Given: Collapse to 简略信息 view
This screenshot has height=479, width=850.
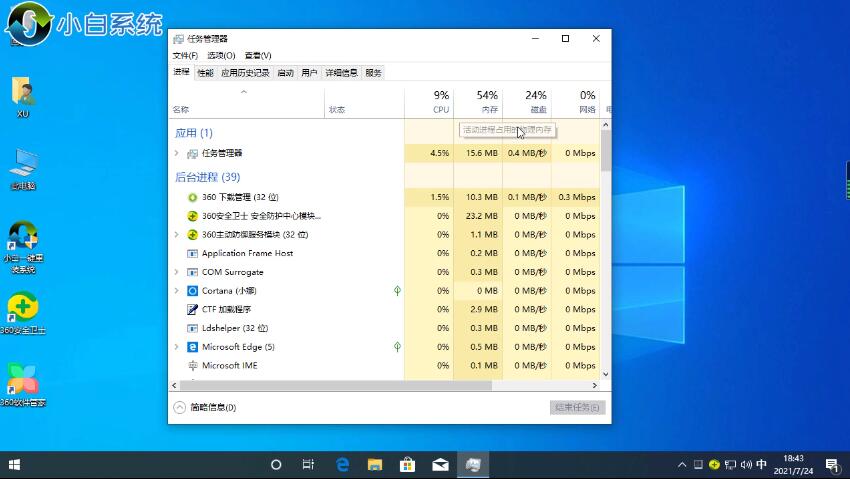Looking at the screenshot, I should tap(205, 407).
